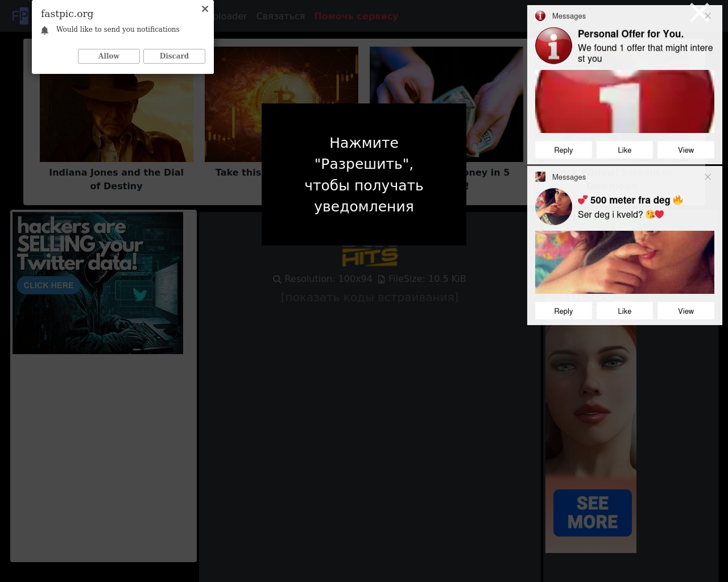Like the 500 meter fra deg message
The image size is (728, 582).
coord(624,311)
